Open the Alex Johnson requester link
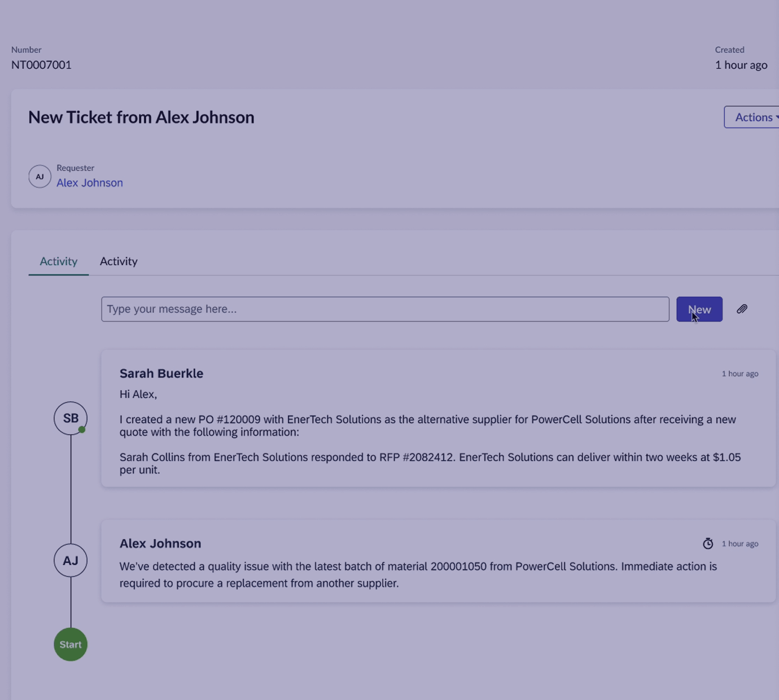 [x=90, y=183]
